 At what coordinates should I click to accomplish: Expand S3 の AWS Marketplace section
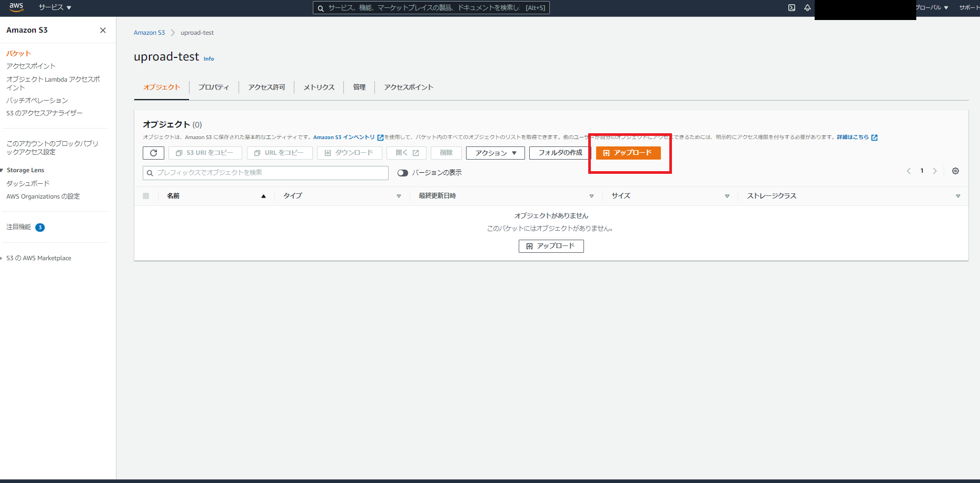[x=2, y=258]
